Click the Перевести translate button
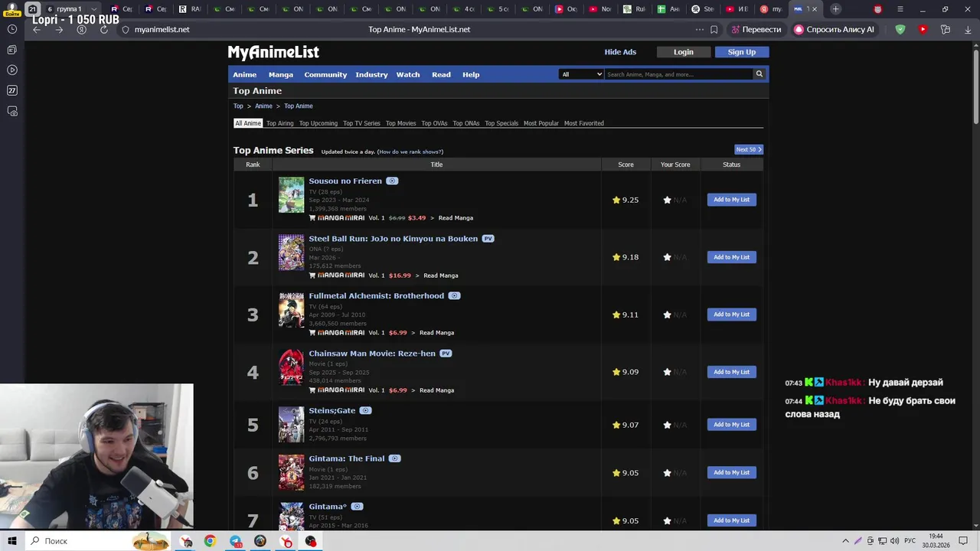Image resolution: width=980 pixels, height=551 pixels. click(x=756, y=29)
